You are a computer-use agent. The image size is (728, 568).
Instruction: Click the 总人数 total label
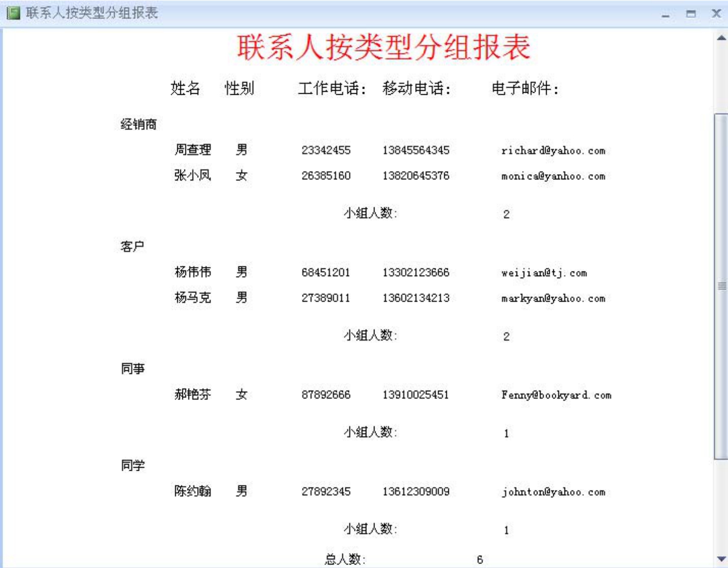(x=344, y=559)
